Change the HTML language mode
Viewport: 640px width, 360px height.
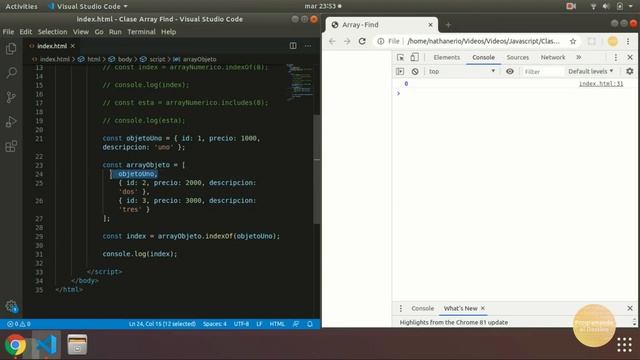point(277,324)
